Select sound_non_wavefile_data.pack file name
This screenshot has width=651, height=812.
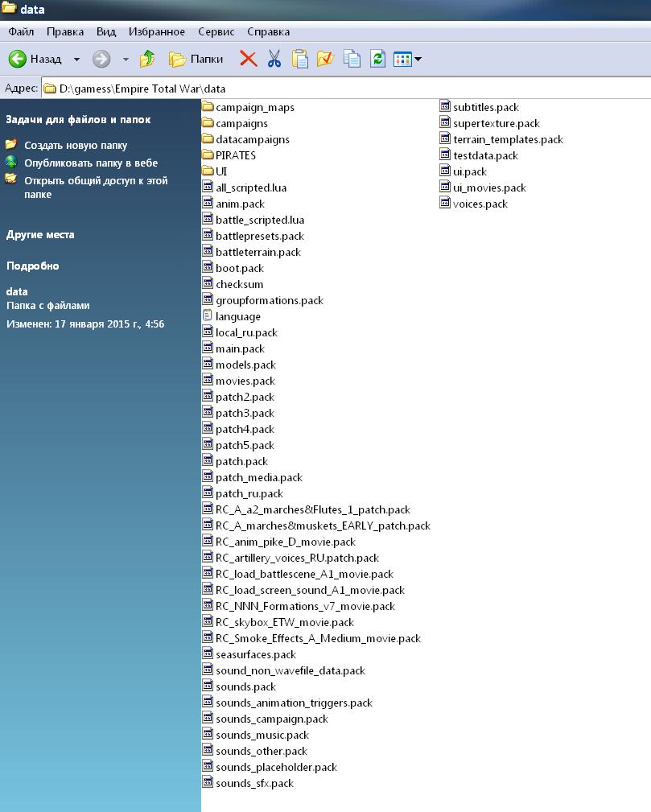290,670
